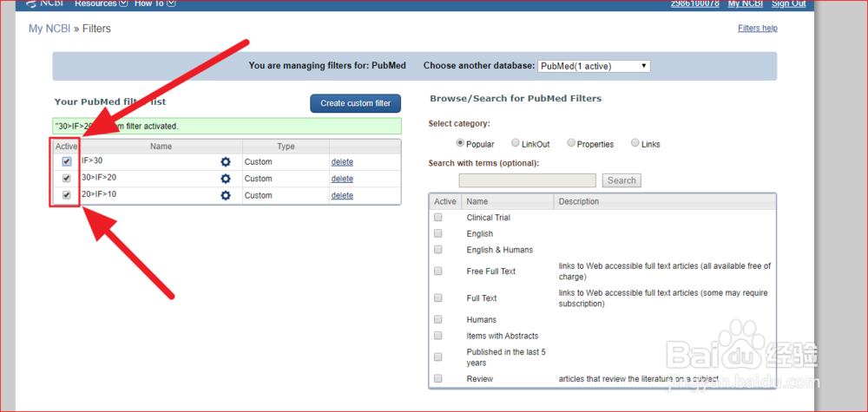Image resolution: width=868 pixels, height=412 pixels.
Task: Click the Free Full Text filter name
Action: tap(491, 271)
